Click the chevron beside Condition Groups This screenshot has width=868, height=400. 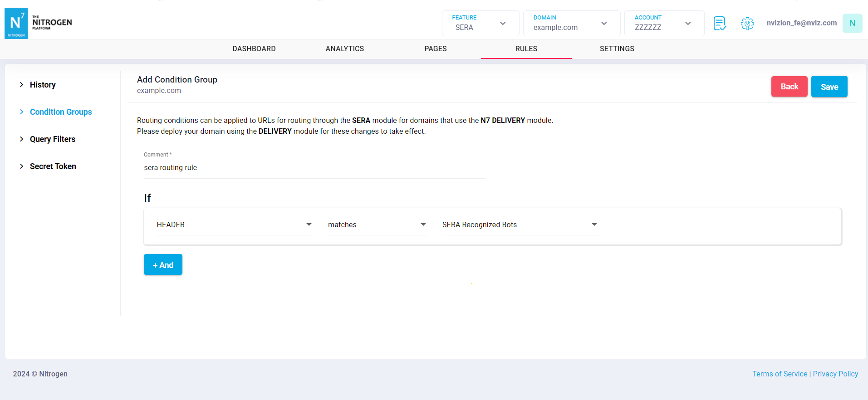coord(21,112)
